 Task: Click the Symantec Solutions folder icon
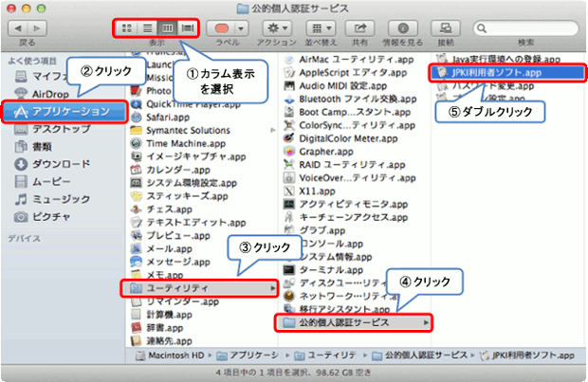pos(136,131)
